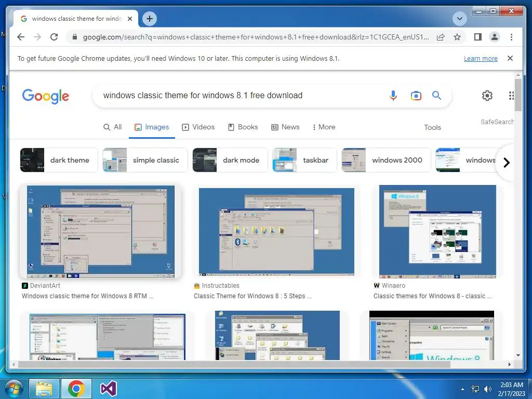Open the taskbar clock showing 2:03 AM
532x399 pixels.
coord(512,389)
